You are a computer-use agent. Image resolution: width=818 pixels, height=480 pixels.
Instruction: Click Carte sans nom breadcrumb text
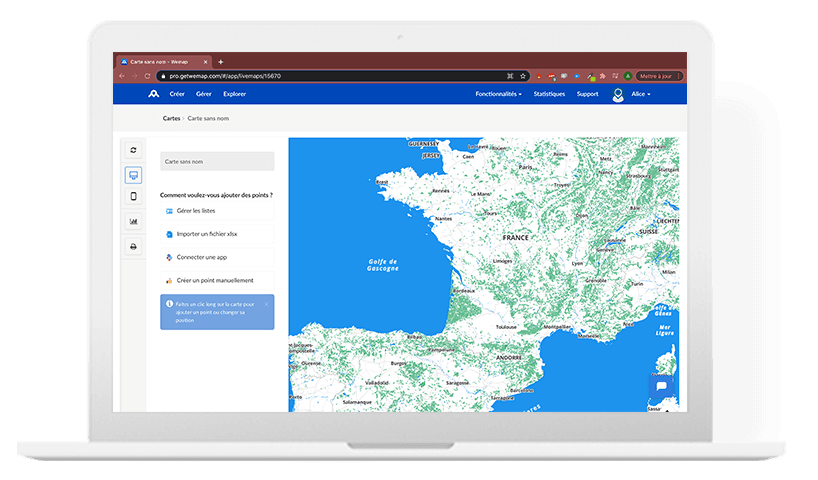pyautogui.click(x=208, y=118)
